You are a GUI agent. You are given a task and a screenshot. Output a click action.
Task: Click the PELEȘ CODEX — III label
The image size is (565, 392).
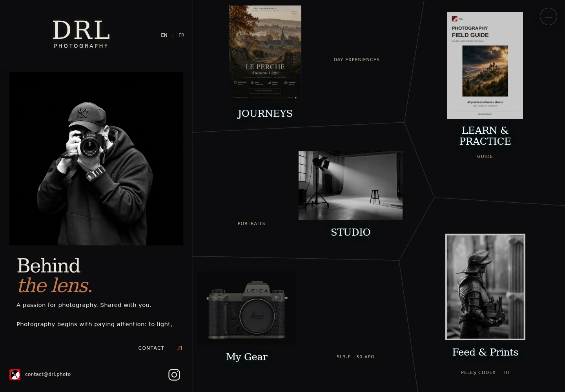(485, 372)
